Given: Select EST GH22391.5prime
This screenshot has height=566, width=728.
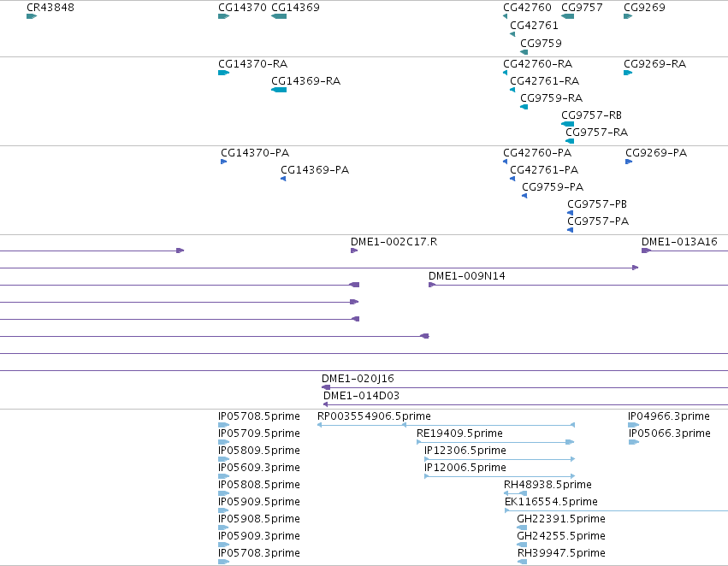Looking at the screenshot, I should 561,519.
